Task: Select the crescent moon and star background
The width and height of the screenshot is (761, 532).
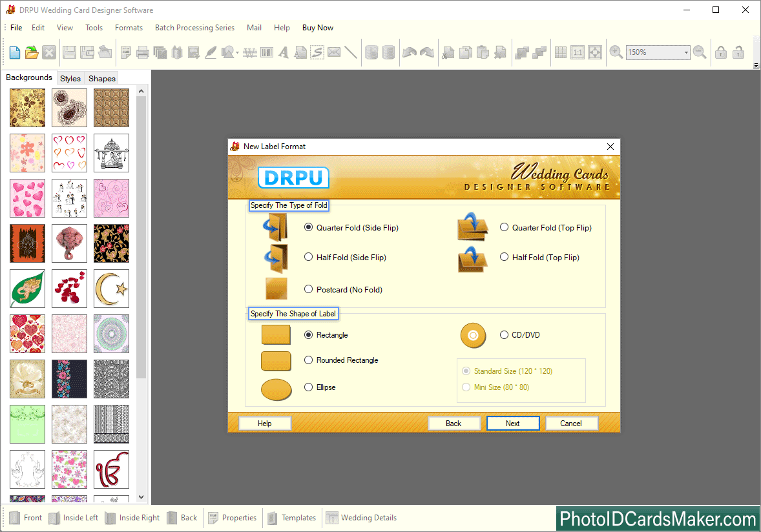Action: 112,289
